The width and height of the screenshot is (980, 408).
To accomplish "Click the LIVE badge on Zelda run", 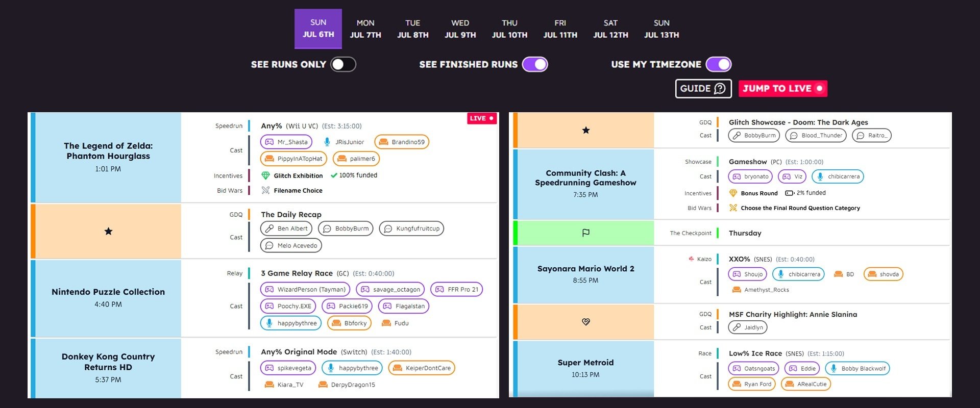I will tap(482, 118).
